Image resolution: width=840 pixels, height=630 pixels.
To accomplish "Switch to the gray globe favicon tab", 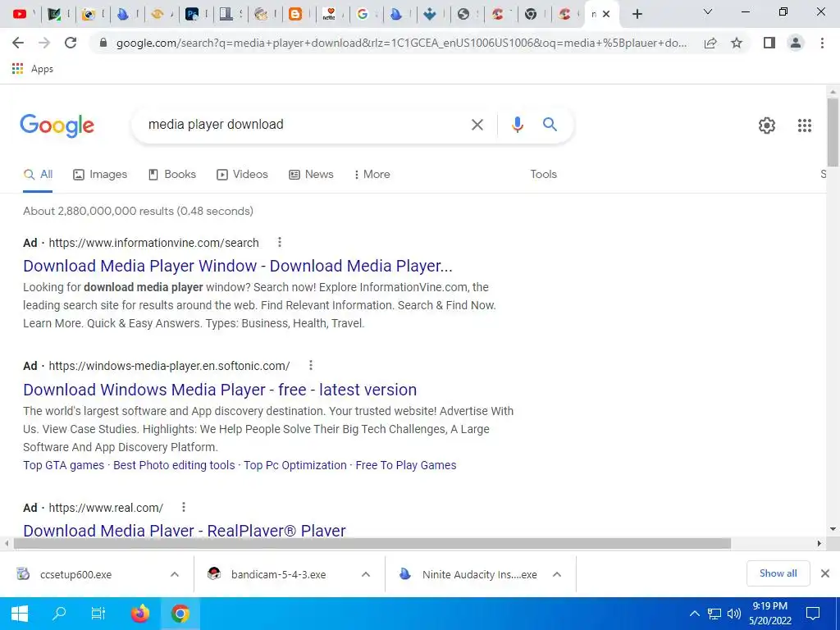I will 463,14.
